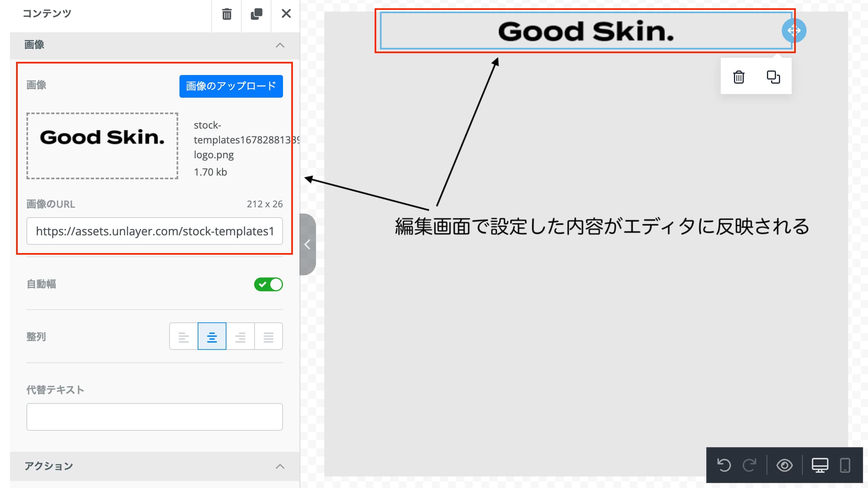Delete the selected block with the floating trash icon

click(738, 77)
